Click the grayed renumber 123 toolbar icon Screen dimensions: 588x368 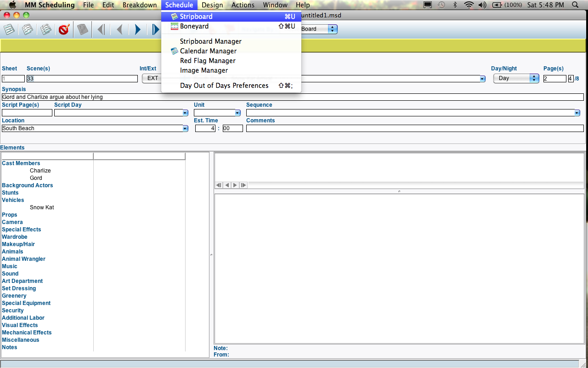pos(82,30)
